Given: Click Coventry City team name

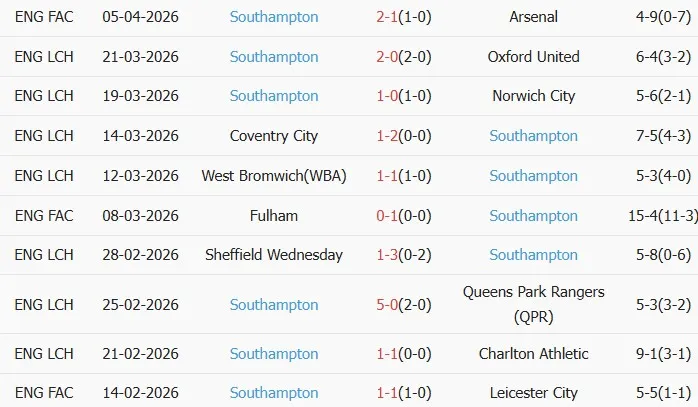Looking at the screenshot, I should pyautogui.click(x=274, y=136).
